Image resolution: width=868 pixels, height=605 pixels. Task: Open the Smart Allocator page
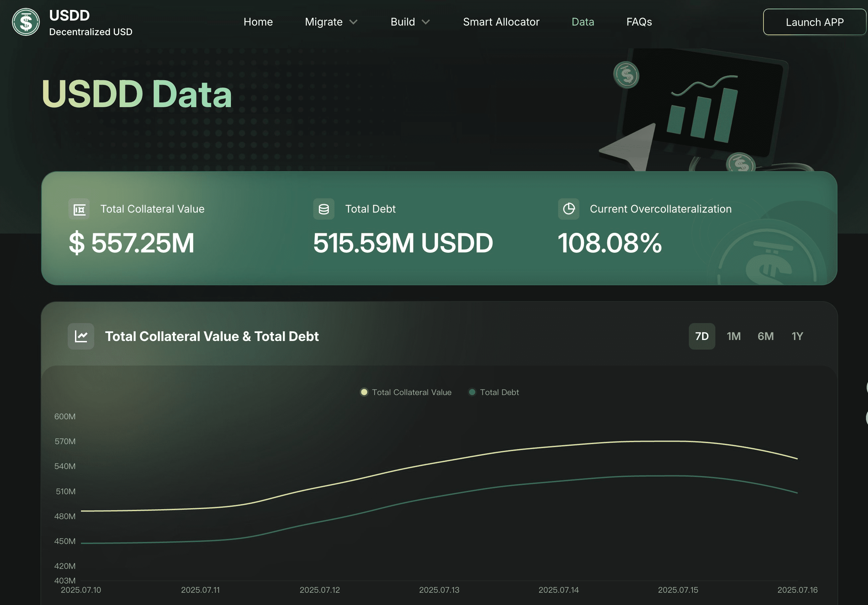[x=501, y=22]
